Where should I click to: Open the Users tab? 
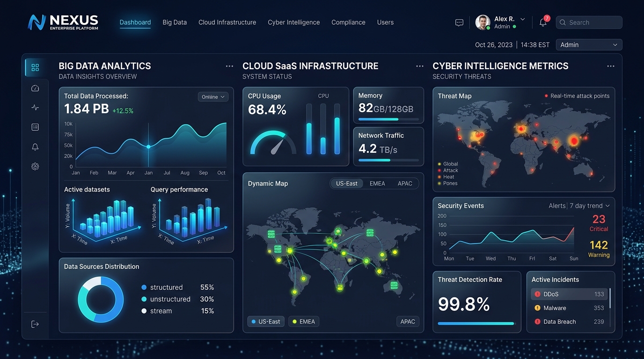(x=385, y=22)
